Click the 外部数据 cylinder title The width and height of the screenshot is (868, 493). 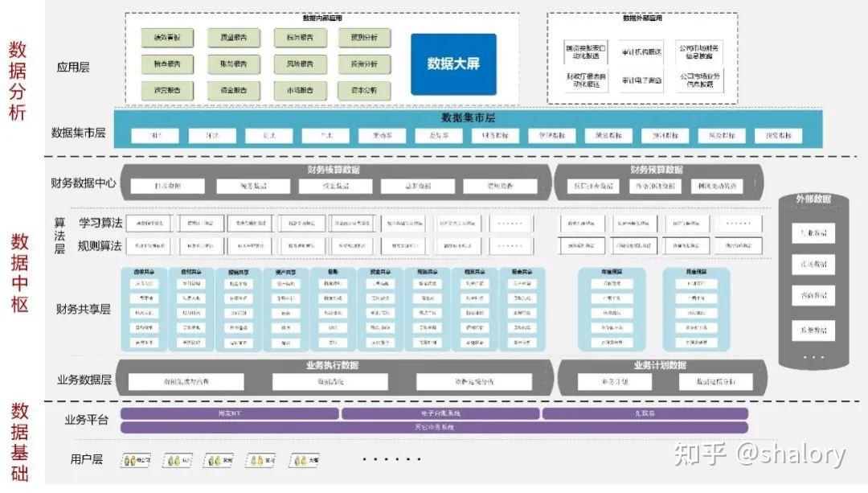[x=813, y=199]
